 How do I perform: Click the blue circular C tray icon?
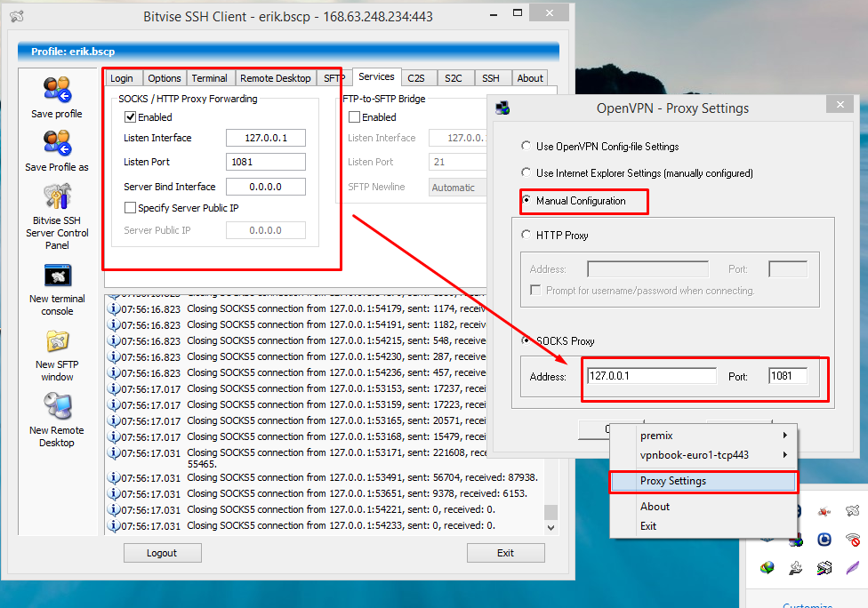[824, 539]
